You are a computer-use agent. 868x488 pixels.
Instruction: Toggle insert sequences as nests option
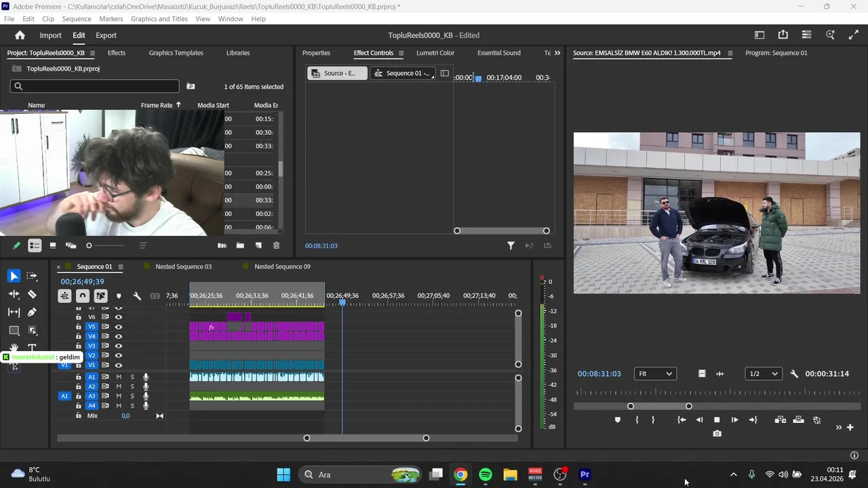pos(64,296)
